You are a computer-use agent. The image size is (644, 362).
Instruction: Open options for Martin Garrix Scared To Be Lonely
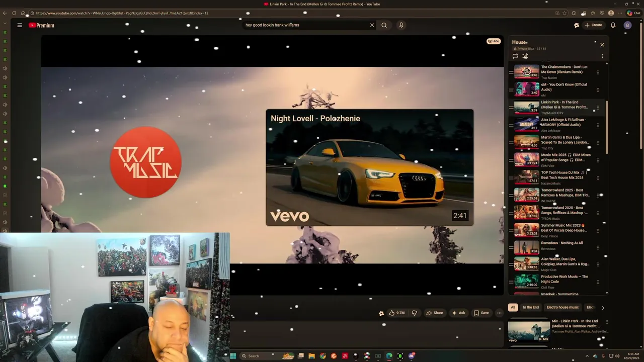coord(598,143)
